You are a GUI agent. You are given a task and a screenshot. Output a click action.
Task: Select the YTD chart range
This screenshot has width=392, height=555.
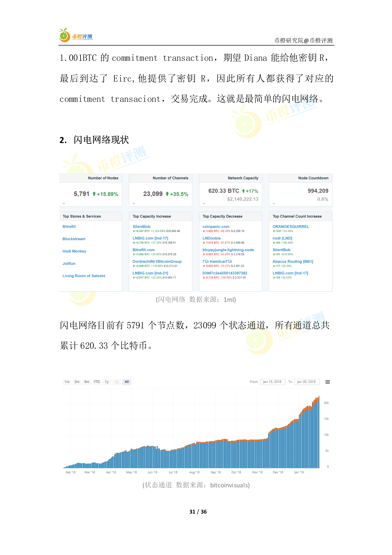97,382
